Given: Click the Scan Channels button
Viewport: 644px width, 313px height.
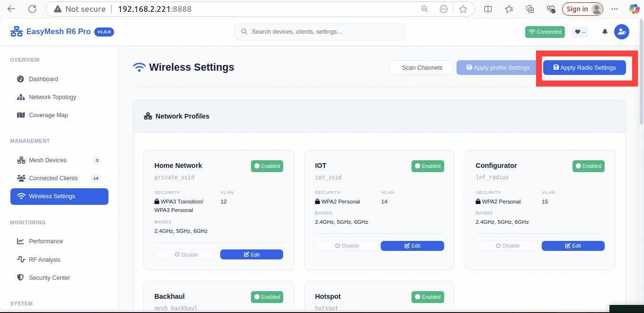Looking at the screenshot, I should [x=421, y=68].
